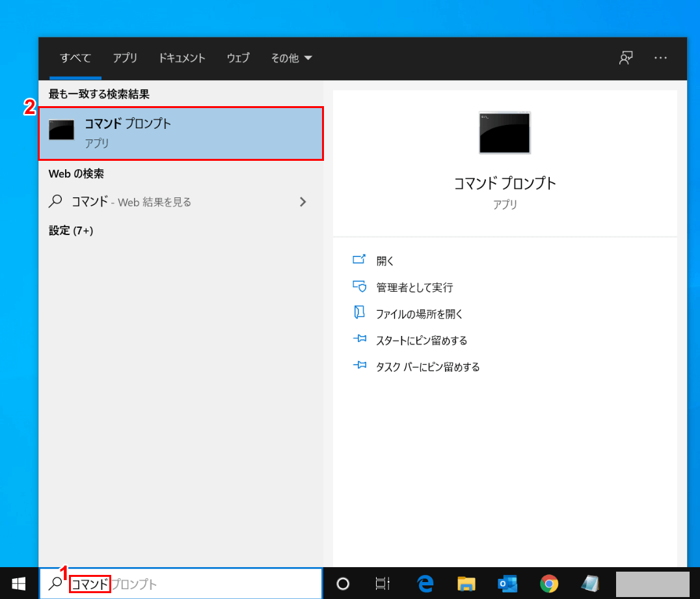Choose ファイルの場所を開く

[x=419, y=314]
